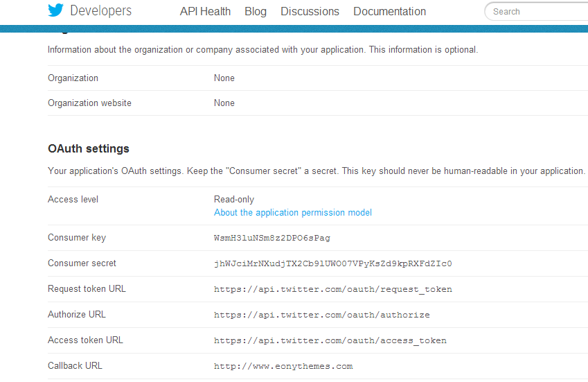Open the Discussions menu item
The image size is (588, 382).
click(310, 12)
